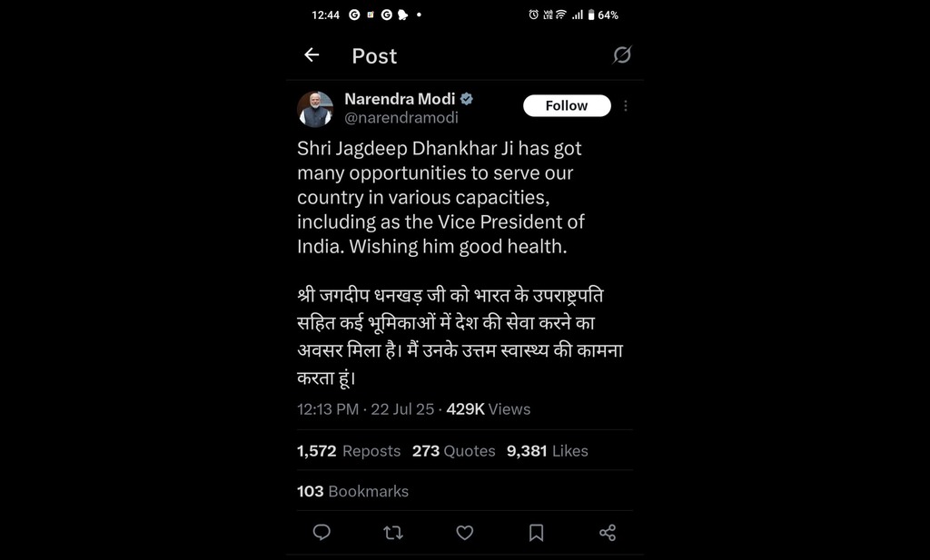Tap the battery 64% indicator
Image resolution: width=930 pixels, height=560 pixels.
[x=603, y=15]
